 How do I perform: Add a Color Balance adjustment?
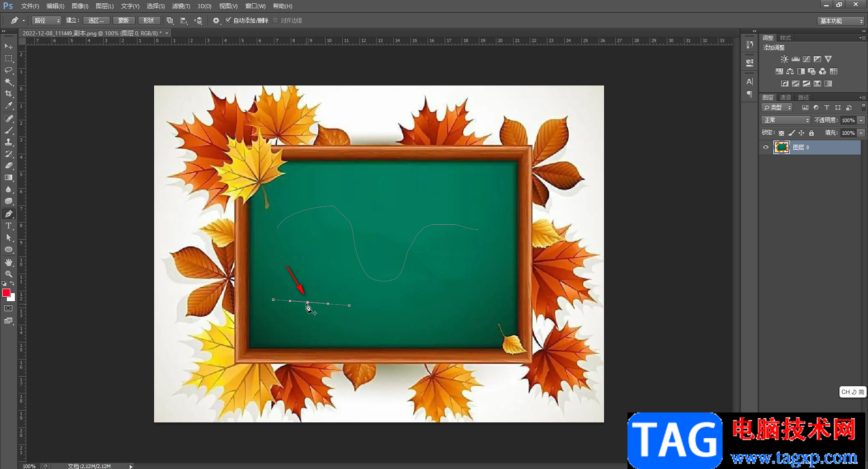click(x=790, y=71)
